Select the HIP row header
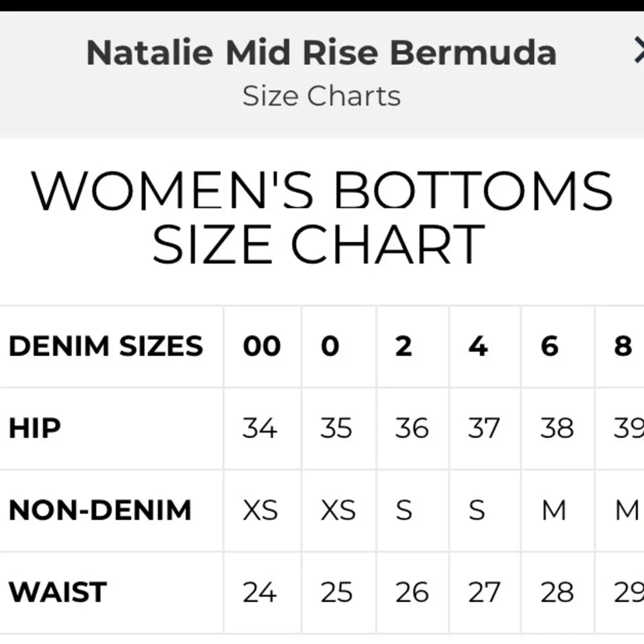Viewport: 644px width, 644px height. [x=35, y=428]
